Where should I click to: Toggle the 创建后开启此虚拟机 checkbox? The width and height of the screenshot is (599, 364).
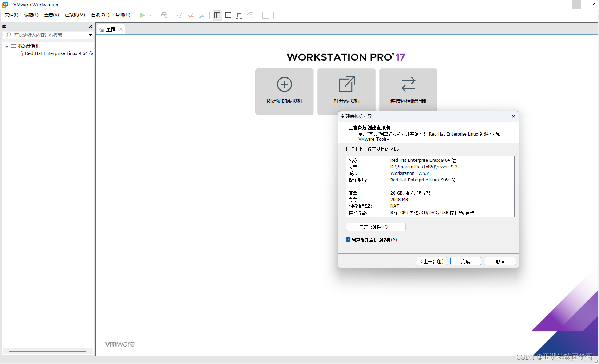348,240
